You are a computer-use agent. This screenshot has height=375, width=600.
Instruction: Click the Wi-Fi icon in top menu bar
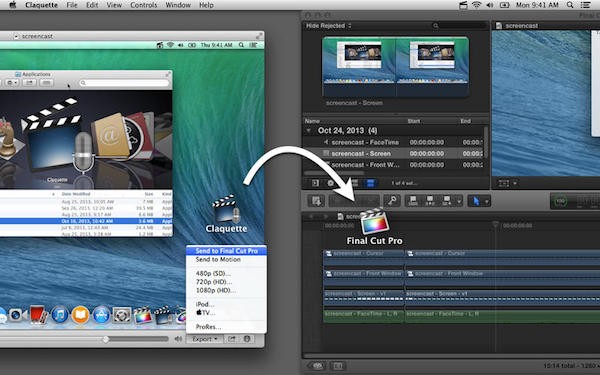(476, 5)
